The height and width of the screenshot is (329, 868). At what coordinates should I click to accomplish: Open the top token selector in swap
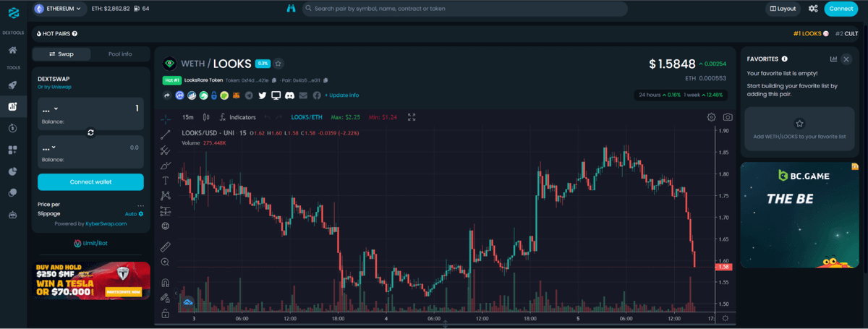pyautogui.click(x=50, y=109)
